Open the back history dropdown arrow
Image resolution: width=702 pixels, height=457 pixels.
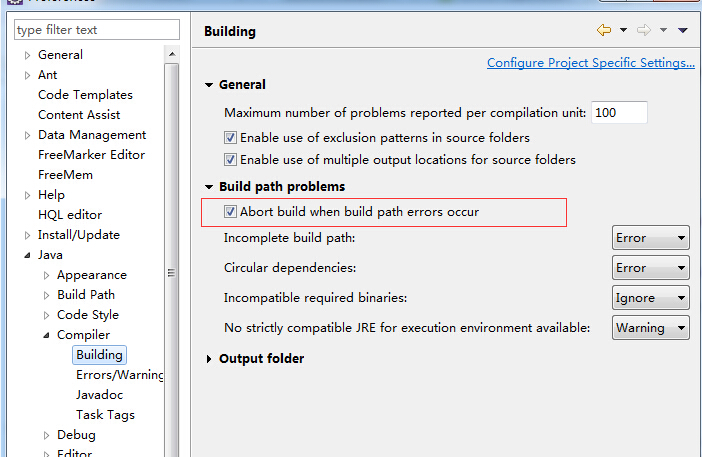coord(623,30)
